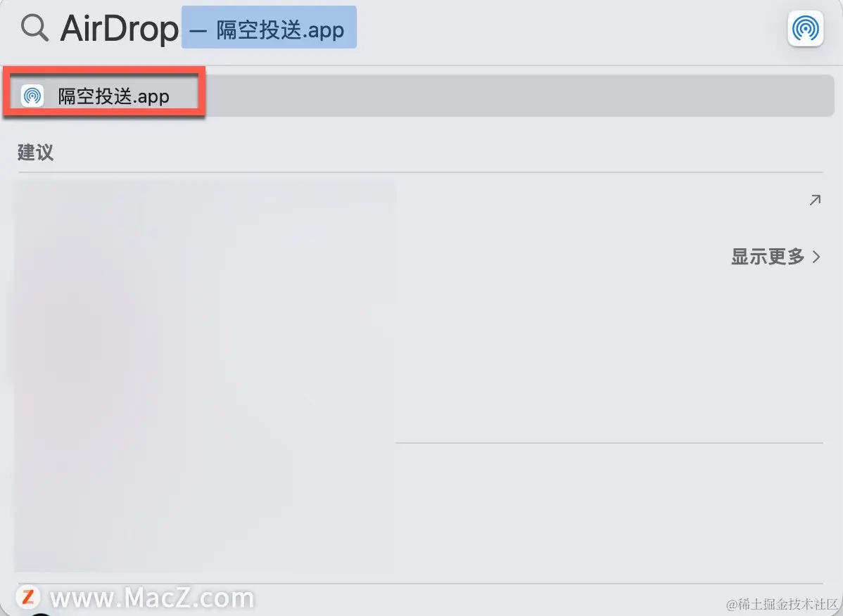Click the small AirDrop icon in result row
The width and height of the screenshot is (843, 616).
tap(32, 96)
